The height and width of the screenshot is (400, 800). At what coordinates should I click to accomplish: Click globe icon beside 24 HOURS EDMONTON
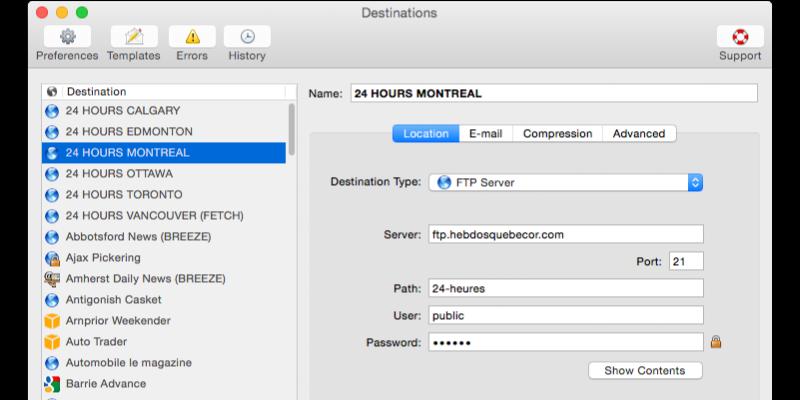pyautogui.click(x=52, y=132)
